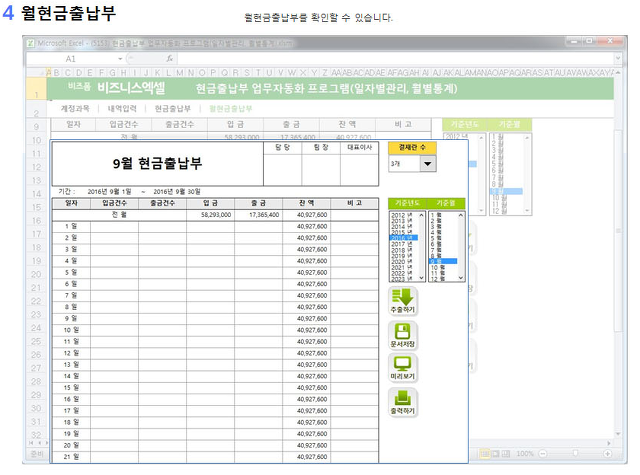Select highlighted 9 월 in popup month list
The height and width of the screenshot is (475, 640).
tap(443, 261)
